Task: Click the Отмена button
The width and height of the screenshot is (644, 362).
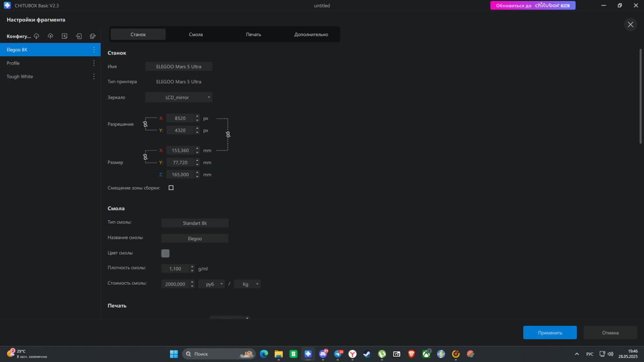Action: point(610,332)
